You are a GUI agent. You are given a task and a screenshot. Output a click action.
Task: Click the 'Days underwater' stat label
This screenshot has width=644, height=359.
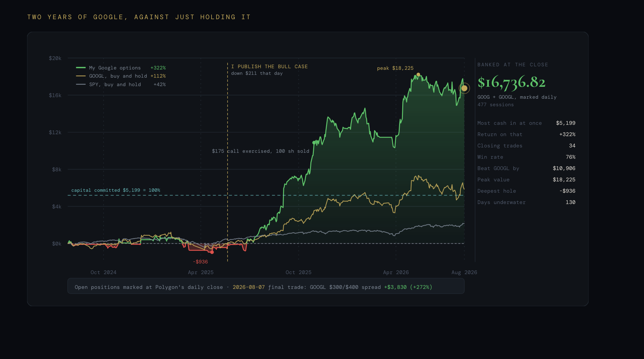click(501, 202)
